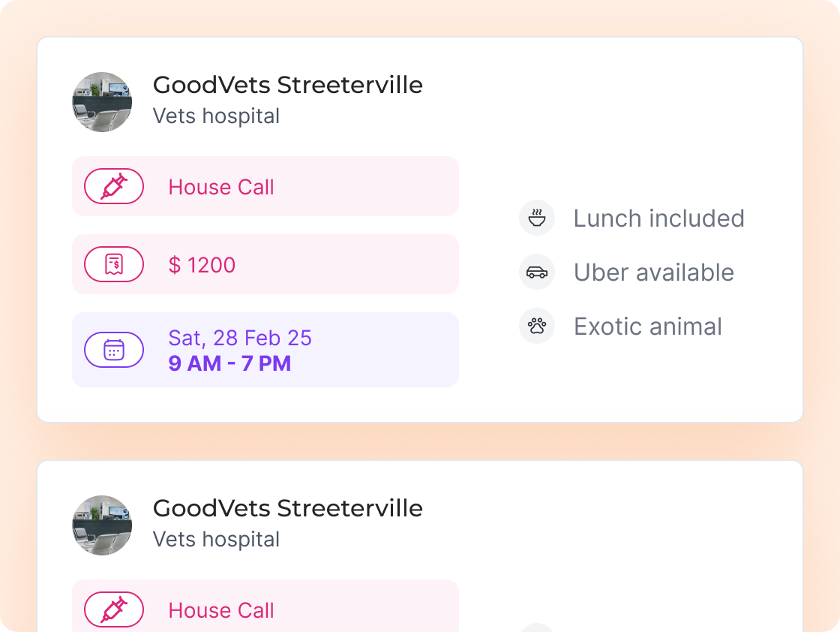Select the House Call label in second card
Screen dimensions: 840x632
[x=221, y=610]
